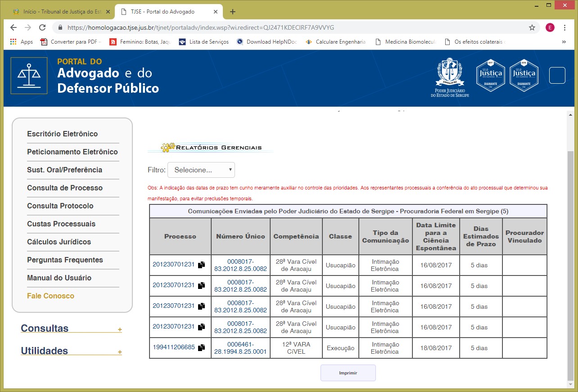Click the page vertical scrollbar
The height and width of the screenshot is (392, 578).
571,266
